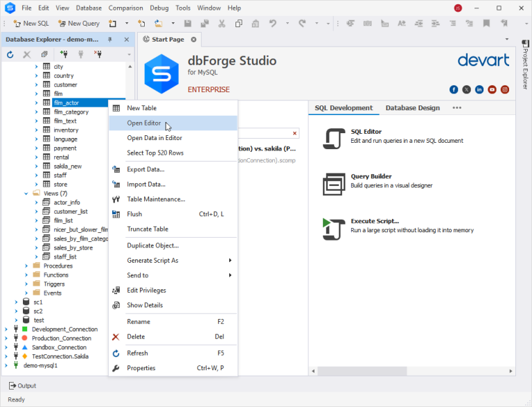
Task: Click the Save icon in the toolbar
Action: [187, 24]
